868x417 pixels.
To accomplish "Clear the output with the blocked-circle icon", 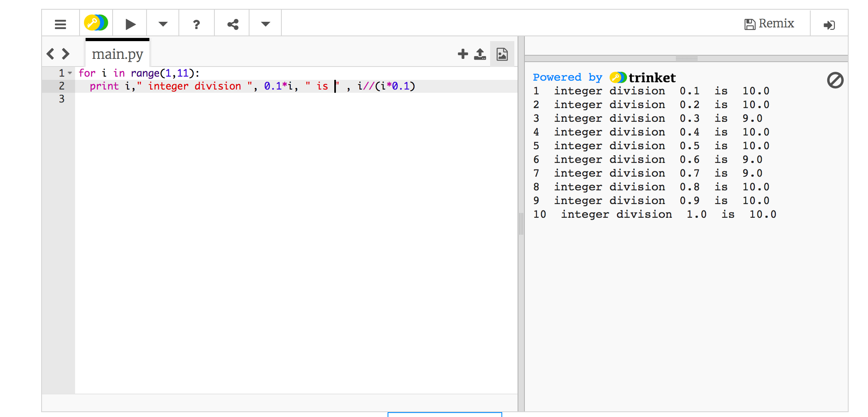I will 835,80.
